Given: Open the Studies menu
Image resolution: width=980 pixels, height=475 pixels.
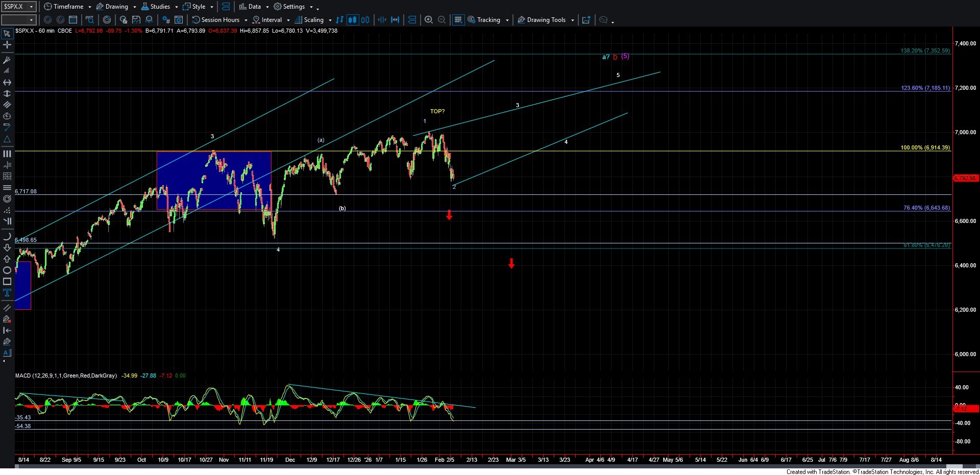Looking at the screenshot, I should (x=159, y=7).
